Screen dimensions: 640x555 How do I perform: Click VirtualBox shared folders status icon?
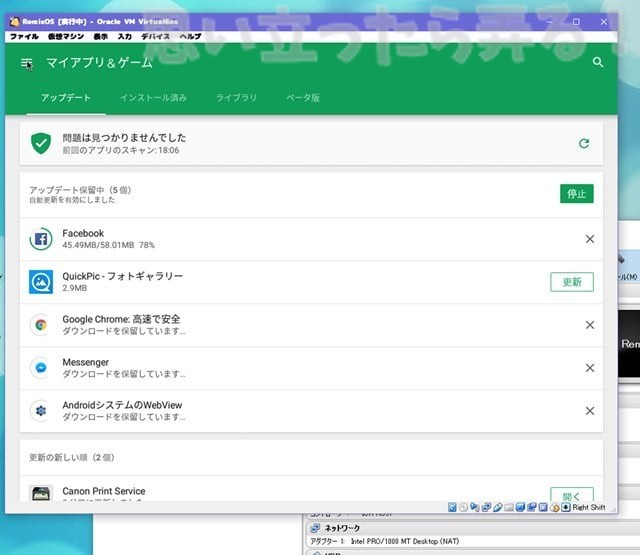point(509,507)
